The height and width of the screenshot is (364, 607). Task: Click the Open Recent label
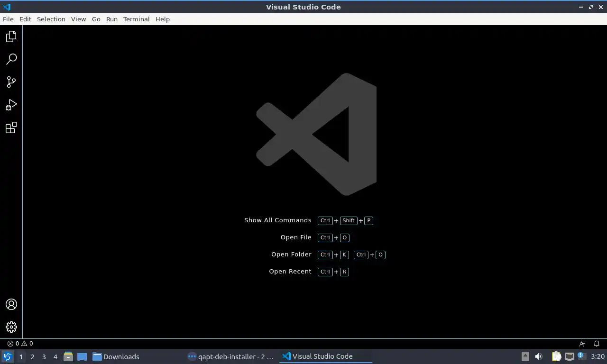click(x=290, y=272)
